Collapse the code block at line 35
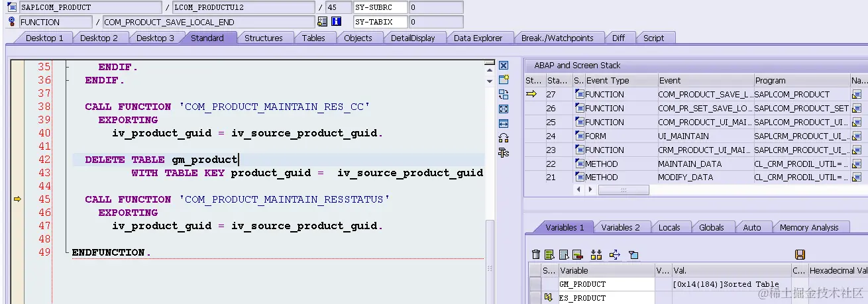This screenshot has height=304, width=868. pos(66,67)
